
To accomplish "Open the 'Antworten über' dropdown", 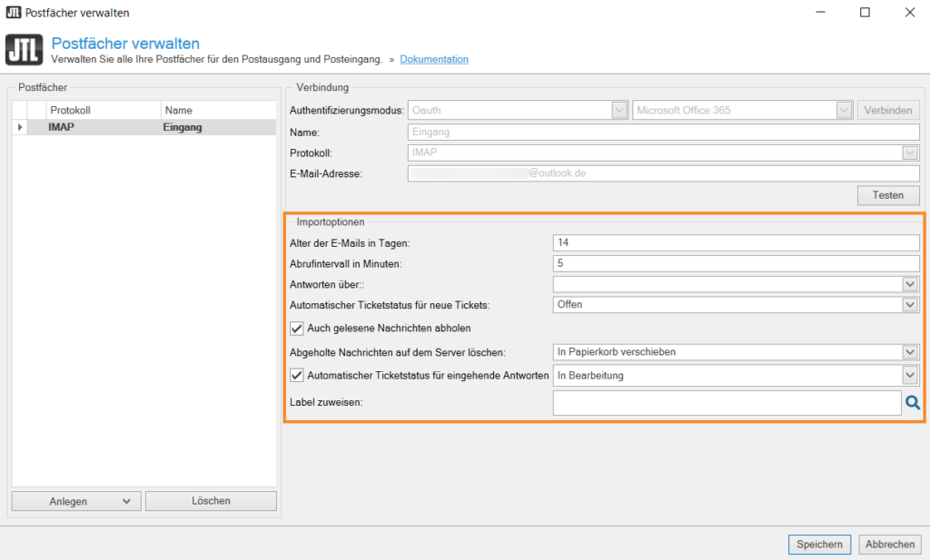I will [x=911, y=284].
